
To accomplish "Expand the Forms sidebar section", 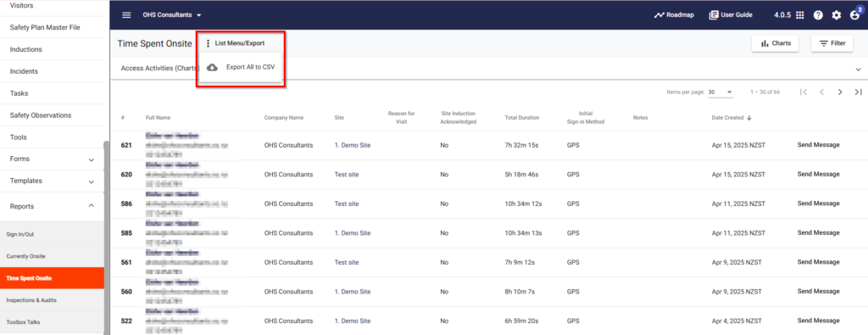I will click(52, 159).
